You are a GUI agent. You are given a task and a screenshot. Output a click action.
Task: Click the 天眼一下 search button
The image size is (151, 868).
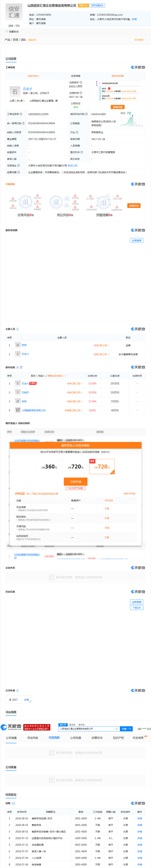pos(126,729)
